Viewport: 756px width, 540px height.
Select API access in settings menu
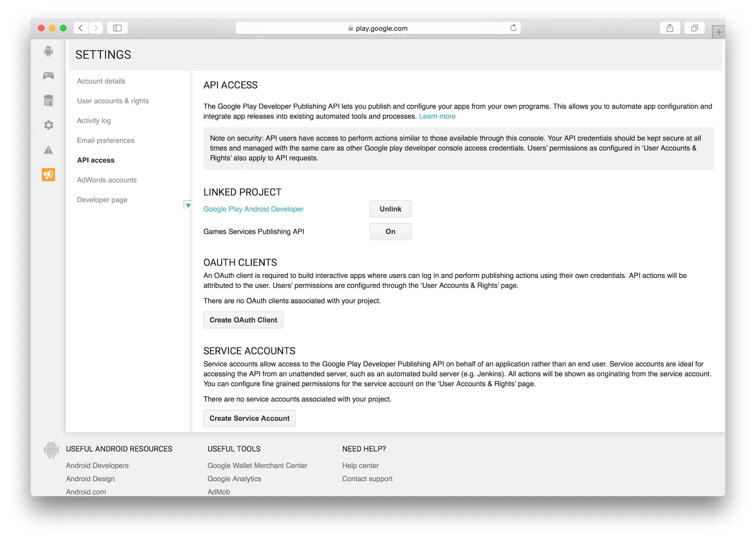96,160
